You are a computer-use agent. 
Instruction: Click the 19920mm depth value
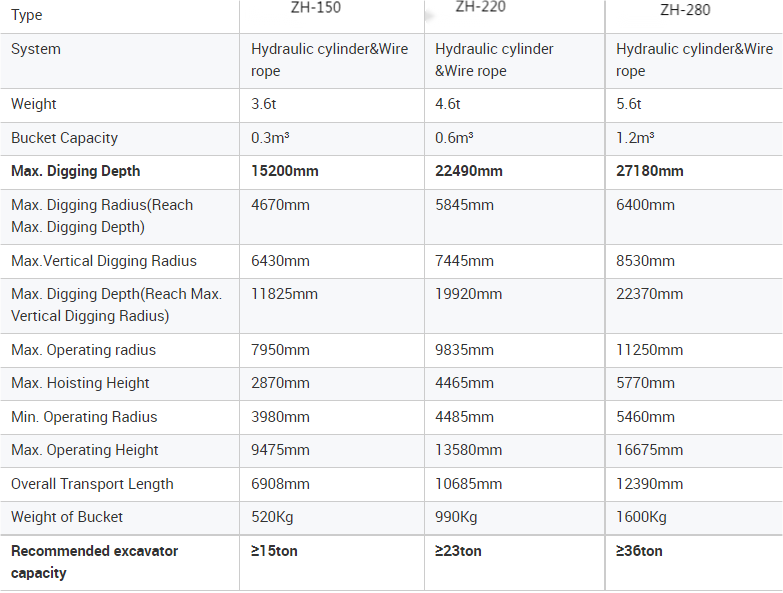[468, 294]
